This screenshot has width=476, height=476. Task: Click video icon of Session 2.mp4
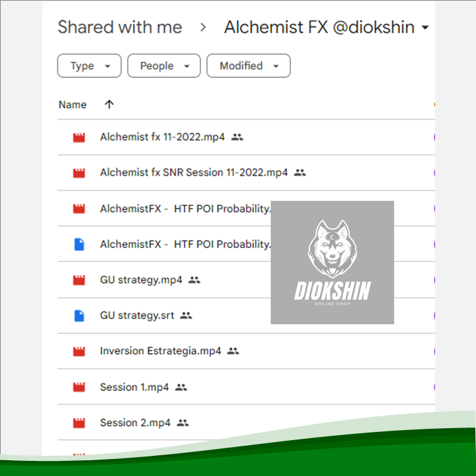[x=79, y=423]
